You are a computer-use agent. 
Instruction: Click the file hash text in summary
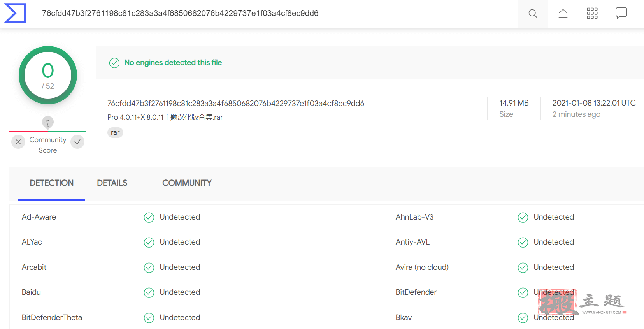click(x=236, y=103)
